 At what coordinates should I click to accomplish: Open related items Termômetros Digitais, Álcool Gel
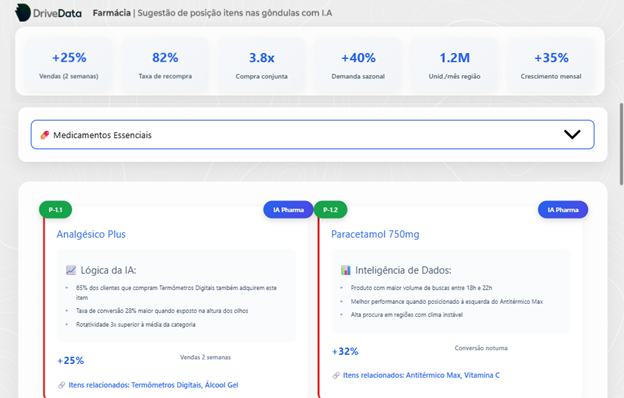(153, 385)
